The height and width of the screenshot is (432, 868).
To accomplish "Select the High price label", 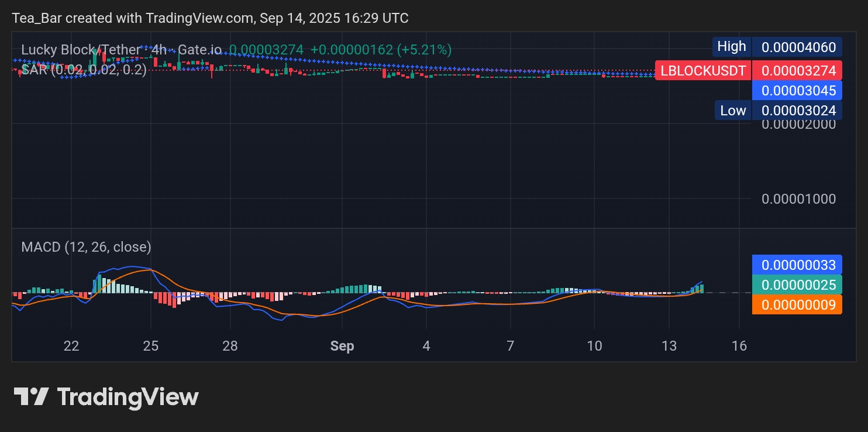I will pos(731,47).
